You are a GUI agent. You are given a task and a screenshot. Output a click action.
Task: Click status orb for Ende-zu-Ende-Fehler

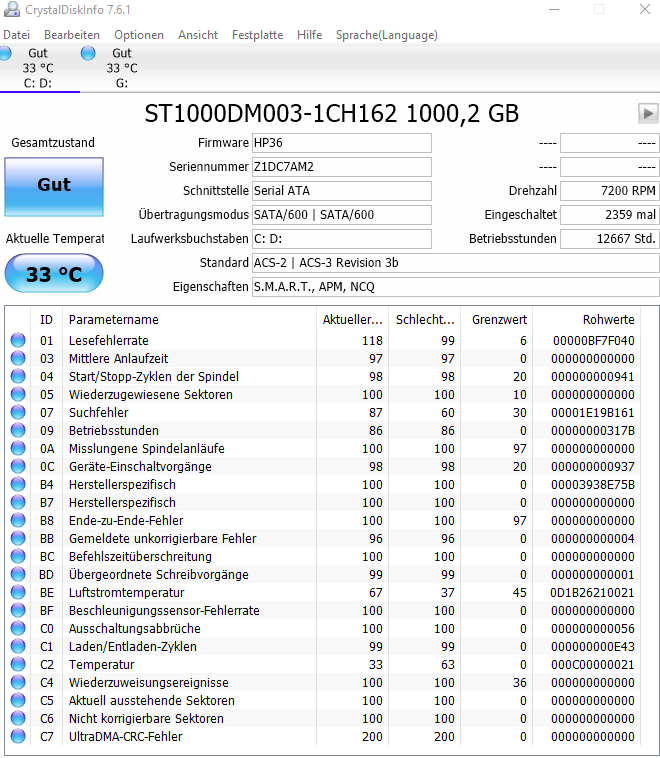[18, 520]
